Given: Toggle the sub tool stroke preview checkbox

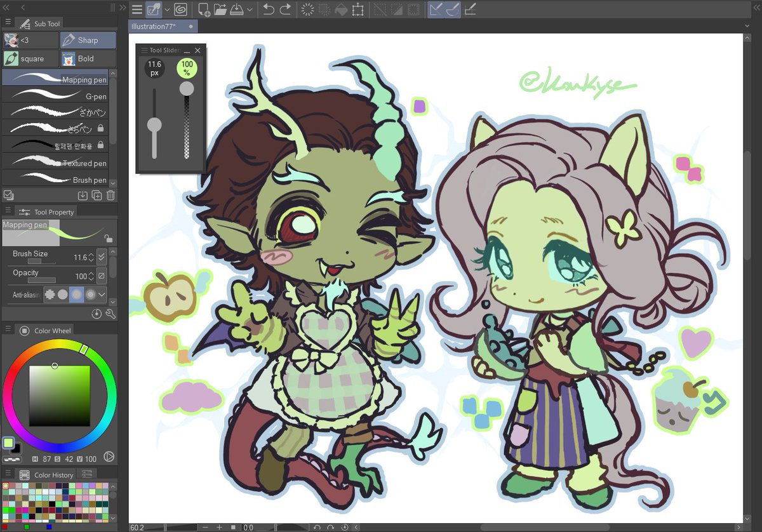Looking at the screenshot, I should [8, 196].
